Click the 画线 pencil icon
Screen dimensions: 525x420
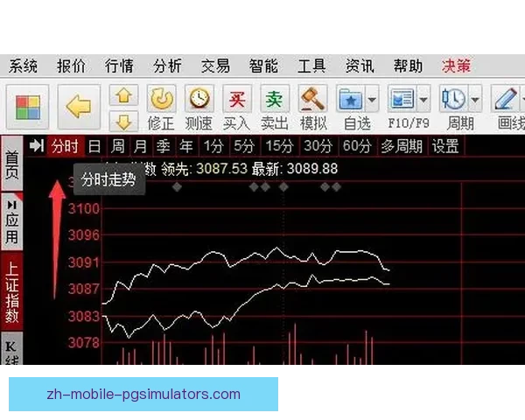click(x=505, y=99)
